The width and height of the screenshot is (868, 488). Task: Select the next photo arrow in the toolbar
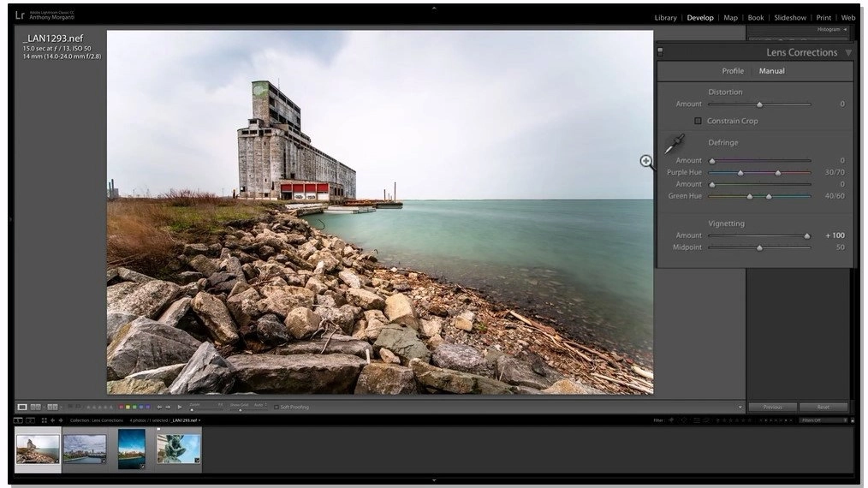tap(169, 408)
